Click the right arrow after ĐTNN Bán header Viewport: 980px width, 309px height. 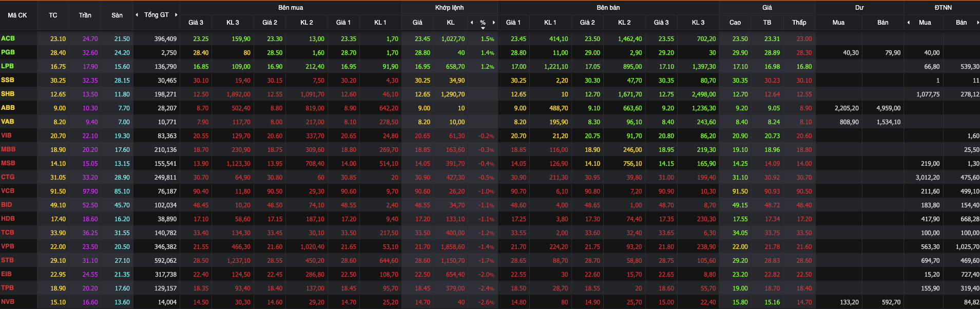pyautogui.click(x=977, y=23)
